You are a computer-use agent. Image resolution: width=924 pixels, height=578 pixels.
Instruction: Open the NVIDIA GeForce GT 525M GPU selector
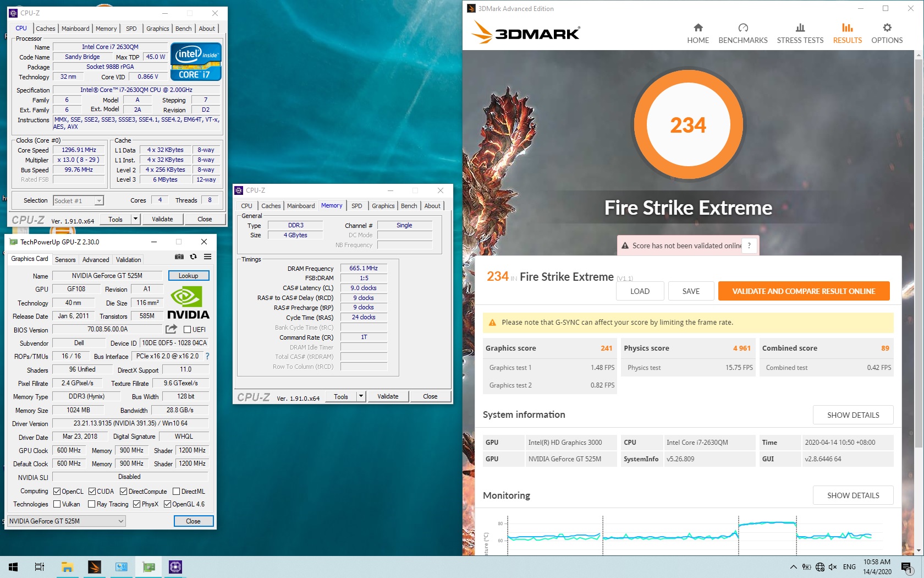[66, 521]
